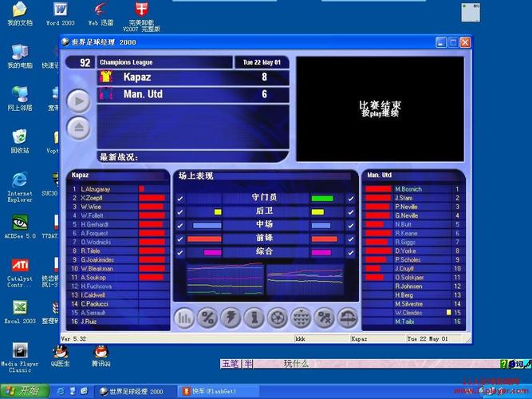Open ATI Catalyst Control desktop icon
The image size is (532, 399).
pos(20,273)
